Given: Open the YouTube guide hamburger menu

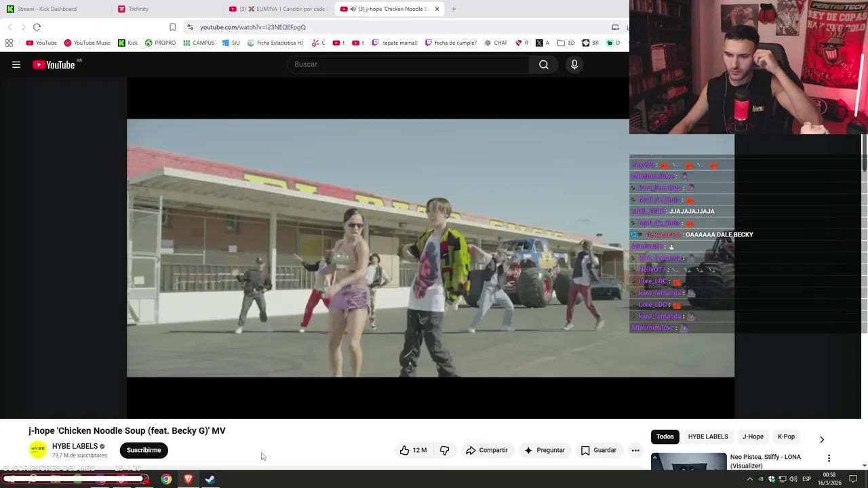Looking at the screenshot, I should click(16, 64).
